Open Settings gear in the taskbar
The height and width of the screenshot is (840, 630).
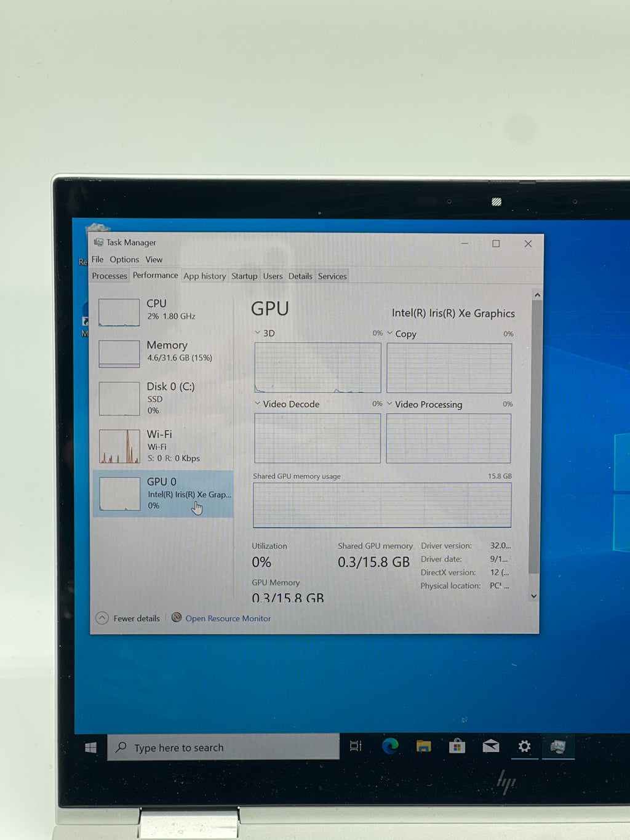524,746
